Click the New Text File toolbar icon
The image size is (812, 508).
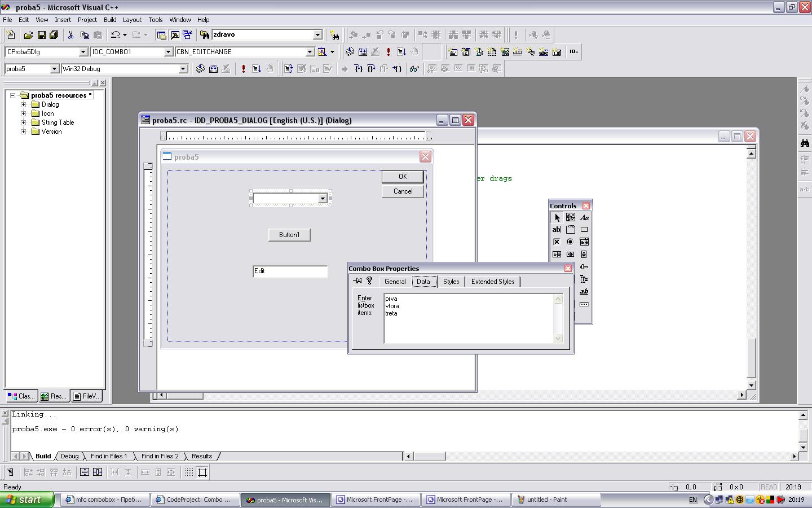coord(11,35)
